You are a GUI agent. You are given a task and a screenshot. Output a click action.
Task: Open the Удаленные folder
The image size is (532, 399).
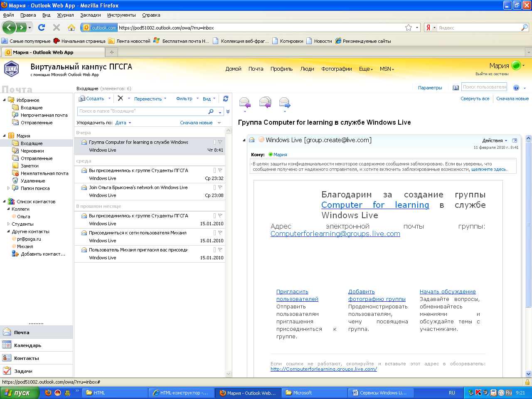point(33,181)
